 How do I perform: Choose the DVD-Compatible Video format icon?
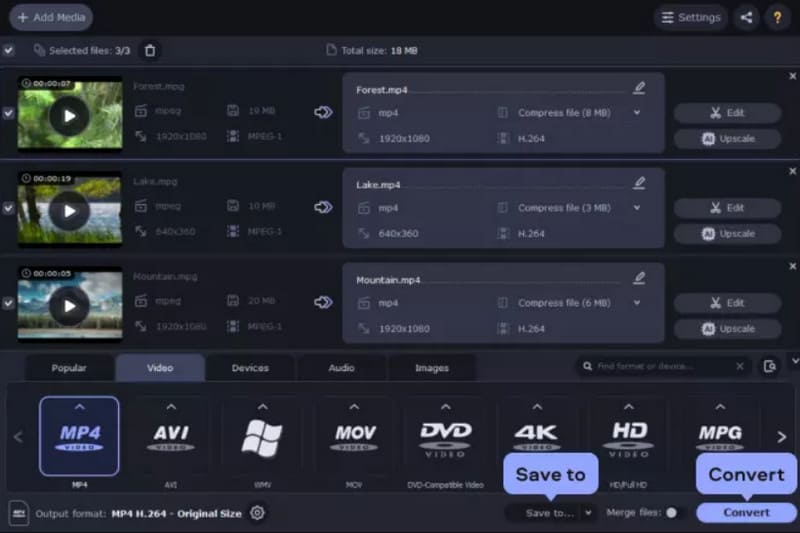[x=445, y=436]
